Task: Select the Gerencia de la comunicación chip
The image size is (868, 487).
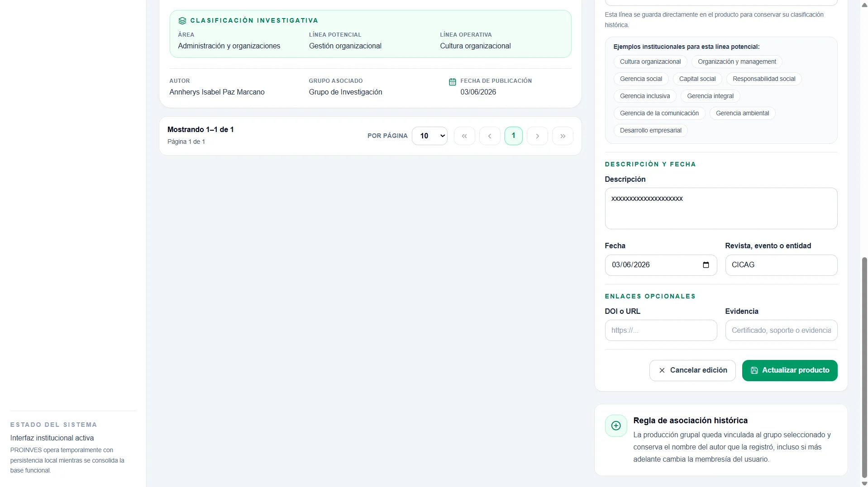Action: point(659,113)
